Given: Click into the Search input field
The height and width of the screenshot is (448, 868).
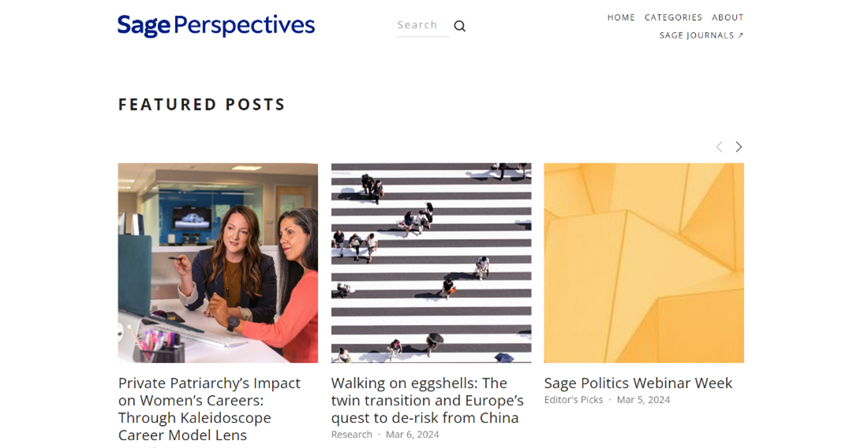Looking at the screenshot, I should pos(418,25).
